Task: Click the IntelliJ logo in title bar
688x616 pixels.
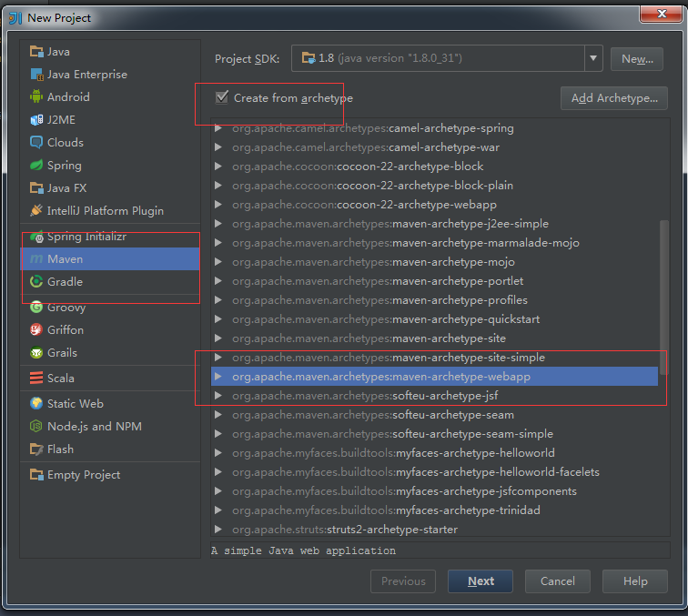Action: [x=15, y=18]
